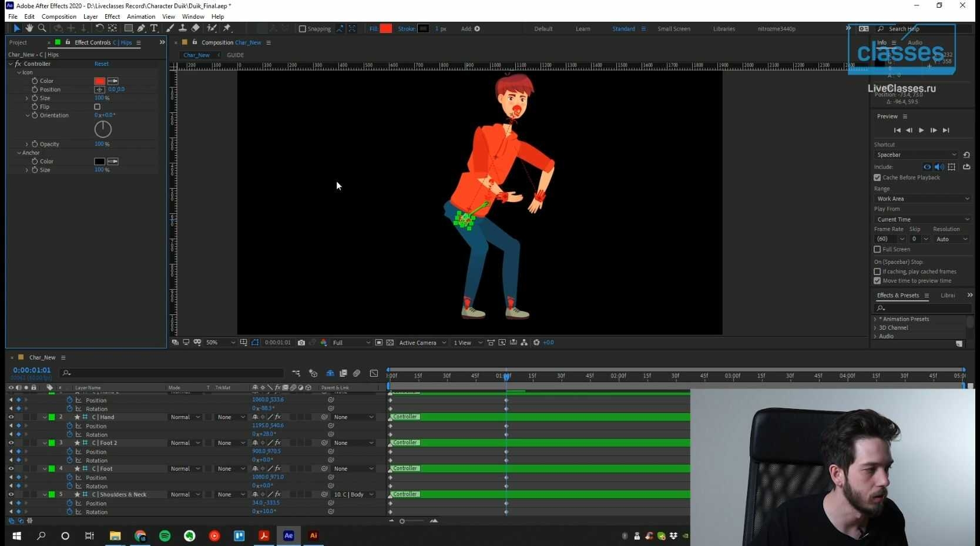This screenshot has height=546, width=980.
Task: Reset exposure in the viewer
Action: pos(536,343)
